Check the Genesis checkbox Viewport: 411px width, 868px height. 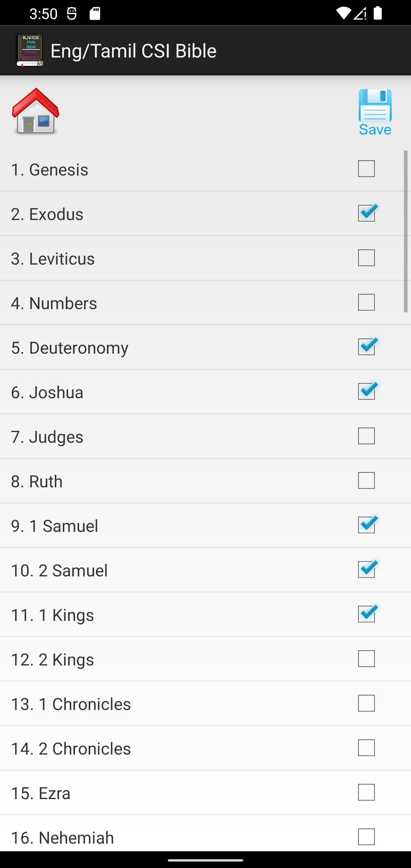click(x=366, y=169)
